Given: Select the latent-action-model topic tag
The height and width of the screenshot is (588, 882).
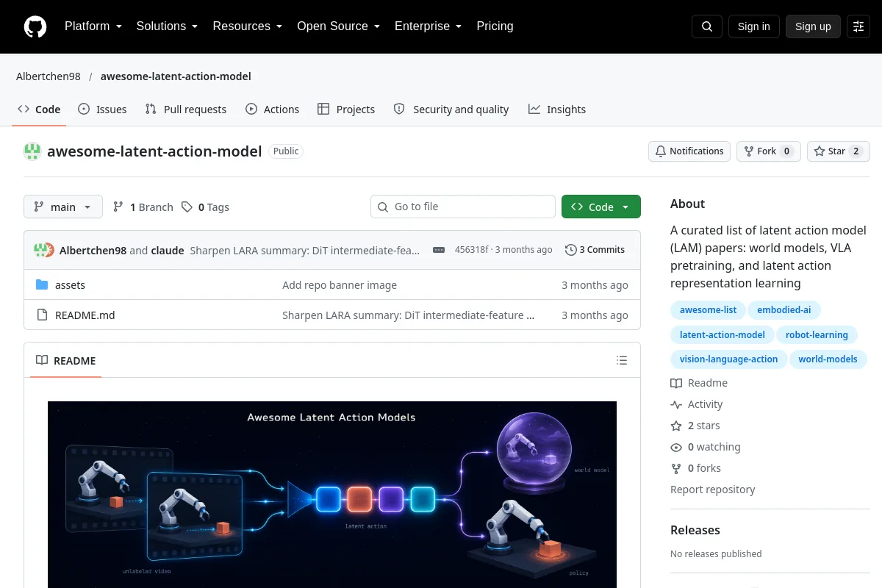Looking at the screenshot, I should point(722,335).
